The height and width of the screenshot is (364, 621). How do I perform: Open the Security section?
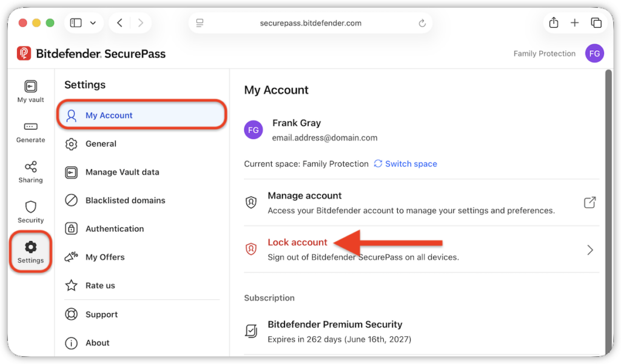(30, 211)
